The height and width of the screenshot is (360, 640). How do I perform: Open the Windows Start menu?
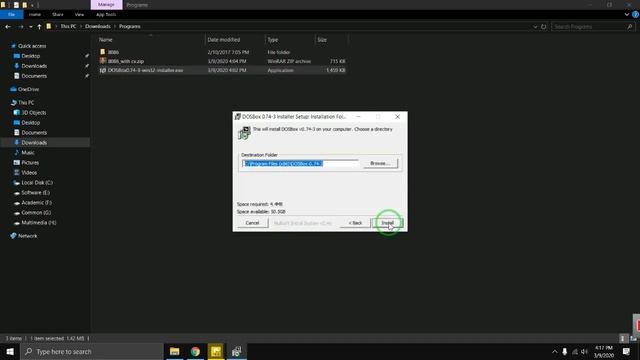[10, 351]
